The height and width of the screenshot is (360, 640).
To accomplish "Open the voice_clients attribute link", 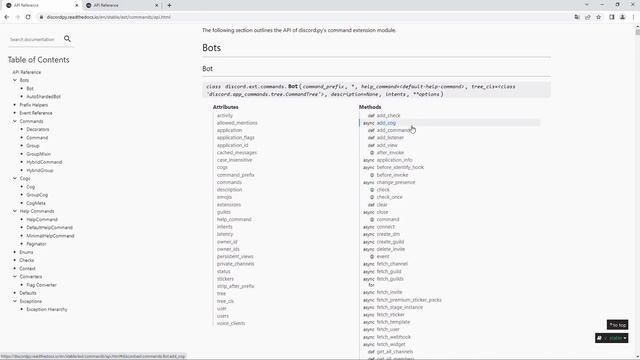I will pyautogui.click(x=231, y=323).
